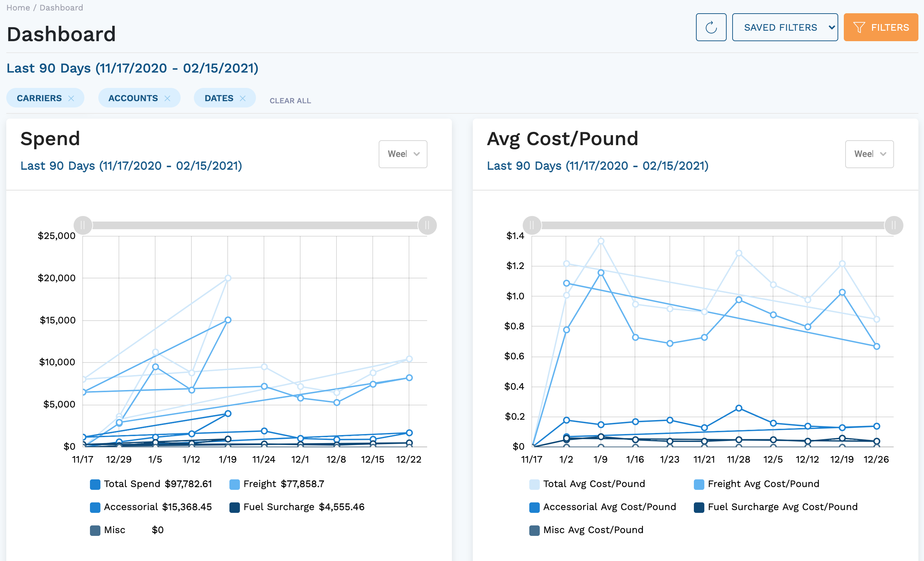Remove the DATES filter chip
This screenshot has height=561, width=924.
pos(243,98)
